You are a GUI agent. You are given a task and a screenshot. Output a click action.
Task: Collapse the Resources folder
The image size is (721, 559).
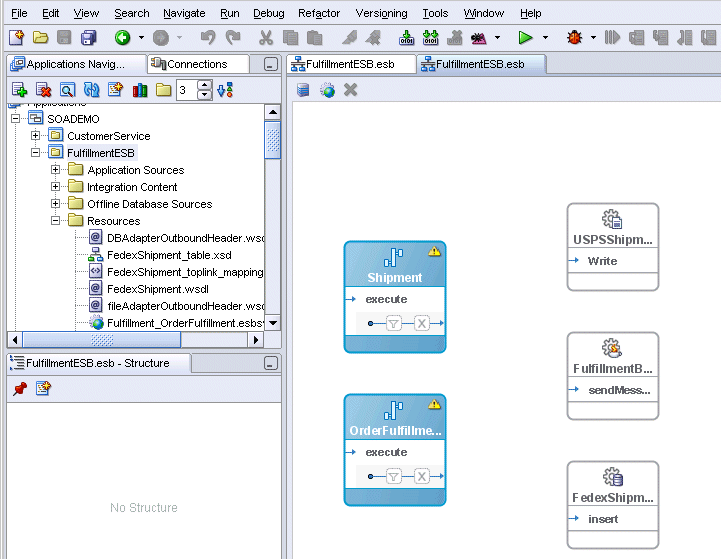pyautogui.click(x=55, y=221)
